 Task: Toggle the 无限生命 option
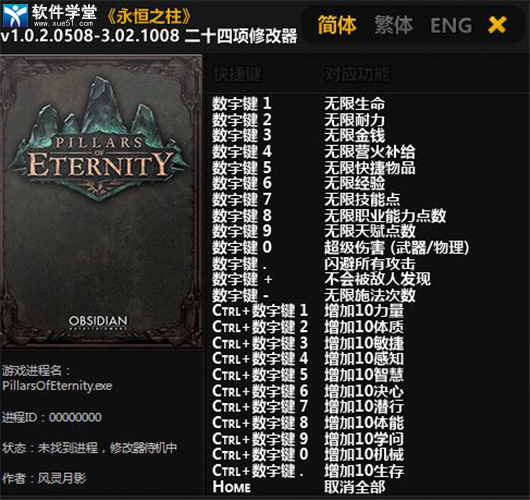[x=355, y=103]
